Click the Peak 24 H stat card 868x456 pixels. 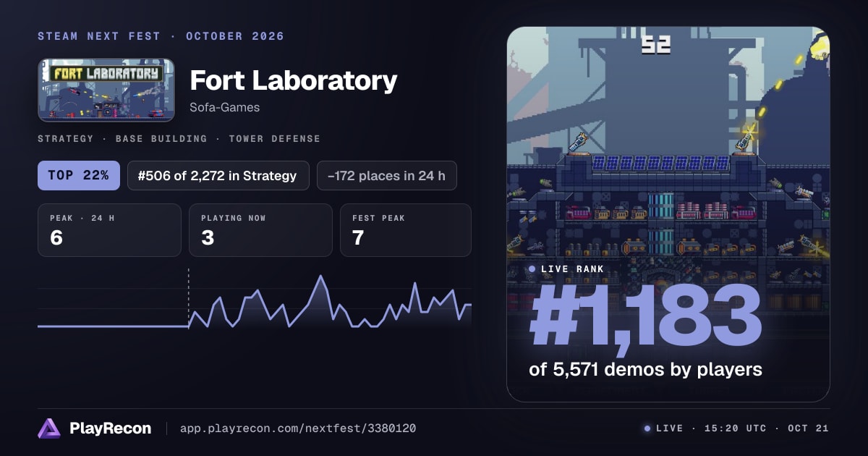(x=109, y=230)
